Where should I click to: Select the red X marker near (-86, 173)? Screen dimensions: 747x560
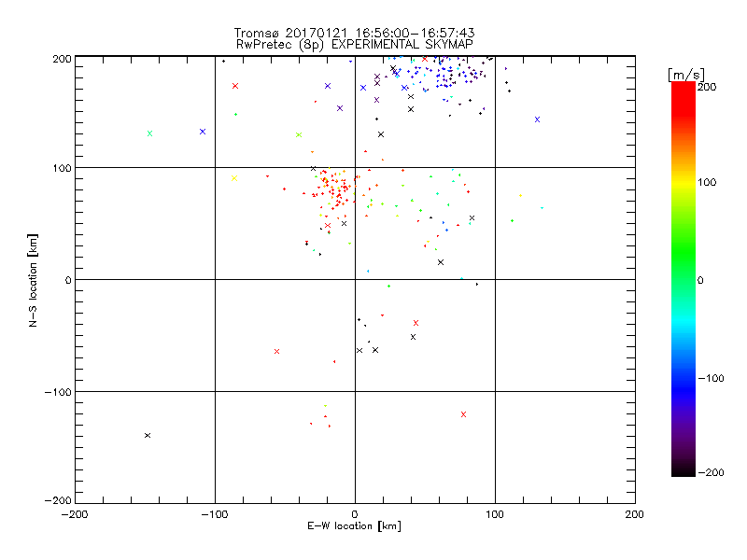click(x=235, y=86)
